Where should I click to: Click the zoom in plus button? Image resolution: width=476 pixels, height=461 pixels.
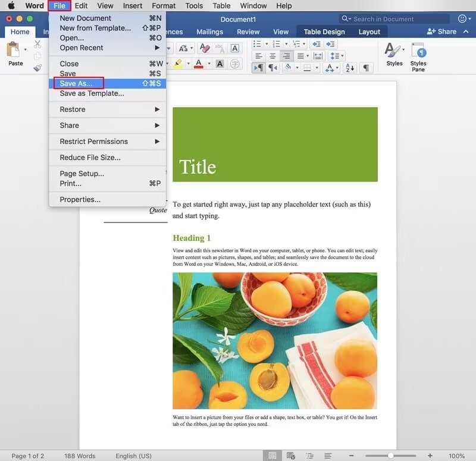click(429, 456)
